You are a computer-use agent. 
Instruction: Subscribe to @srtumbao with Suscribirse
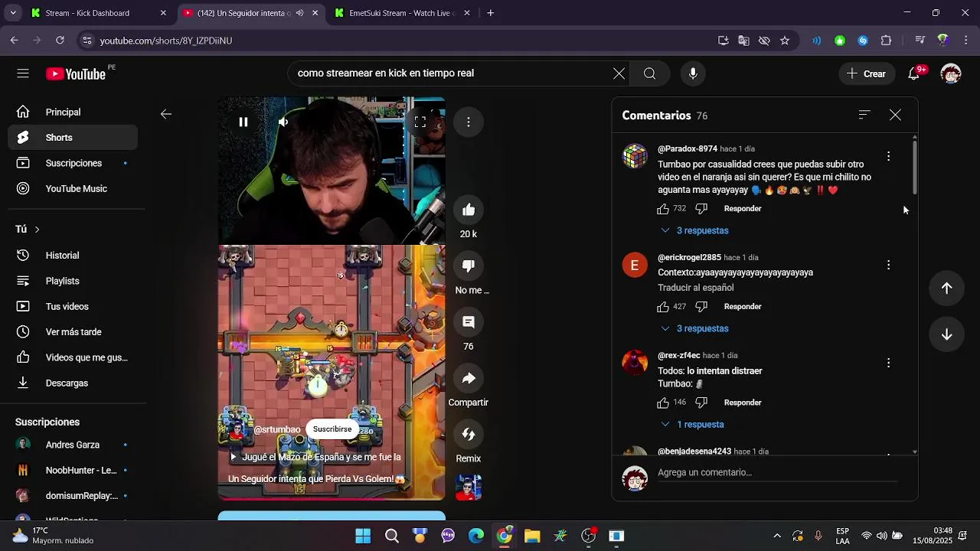click(x=332, y=429)
